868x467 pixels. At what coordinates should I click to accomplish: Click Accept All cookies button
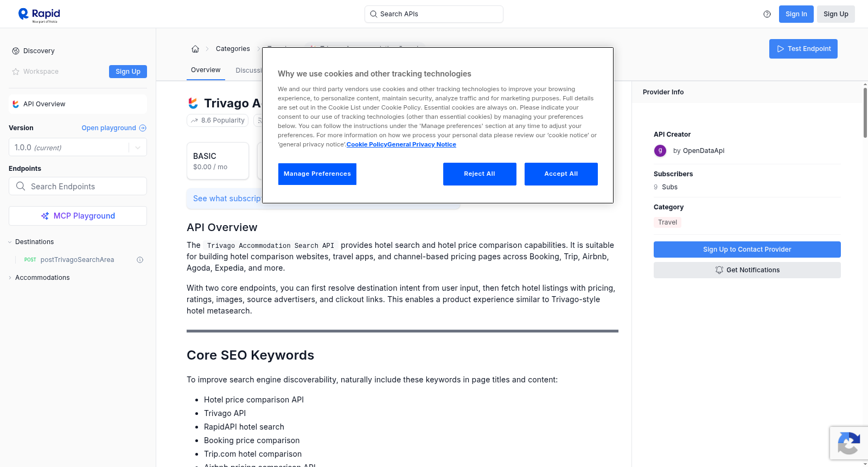click(561, 174)
